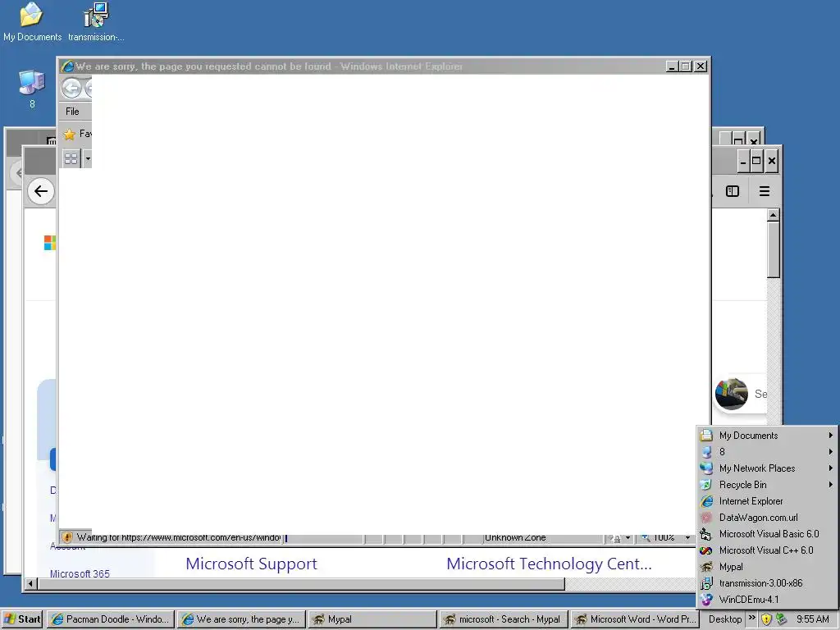Expand the Recycle Bin submenu arrow

click(830, 485)
